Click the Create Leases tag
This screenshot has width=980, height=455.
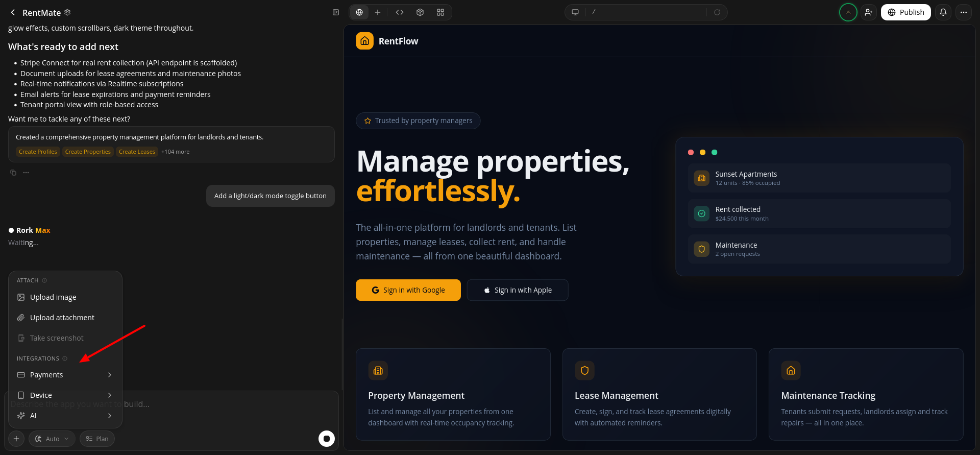pyautogui.click(x=137, y=152)
